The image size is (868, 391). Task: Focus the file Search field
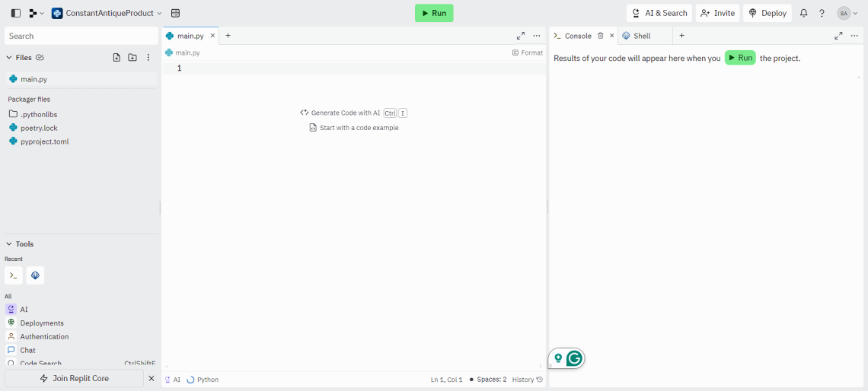pyautogui.click(x=81, y=36)
